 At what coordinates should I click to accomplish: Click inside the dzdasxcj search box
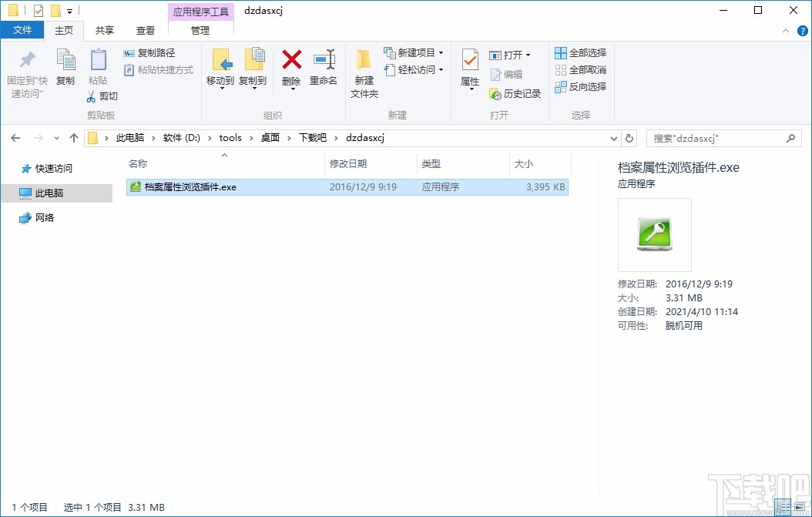[716, 138]
